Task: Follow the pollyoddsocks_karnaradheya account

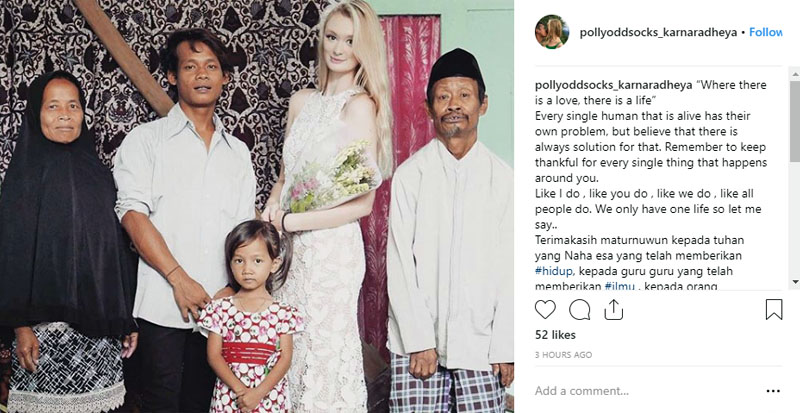Action: click(x=765, y=32)
